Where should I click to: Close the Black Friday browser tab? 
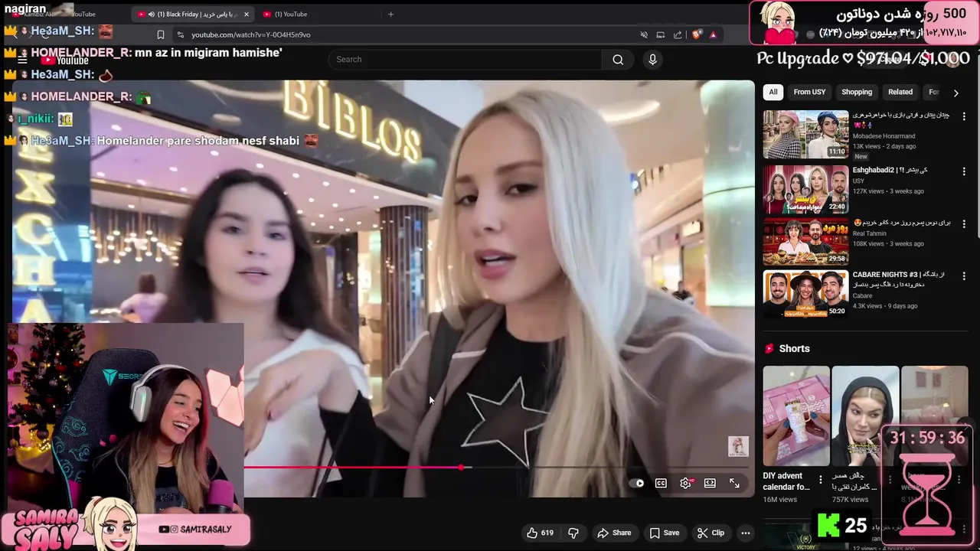pyautogui.click(x=246, y=14)
